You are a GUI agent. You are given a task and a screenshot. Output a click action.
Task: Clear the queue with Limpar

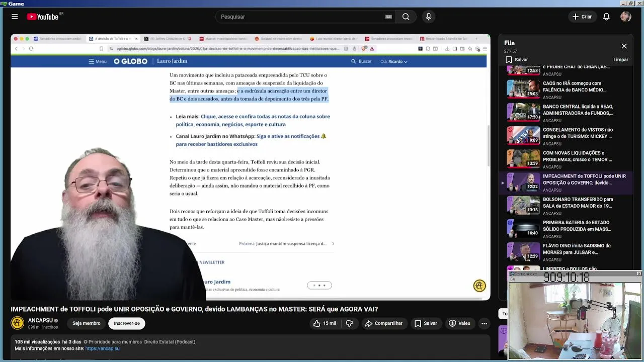621,60
